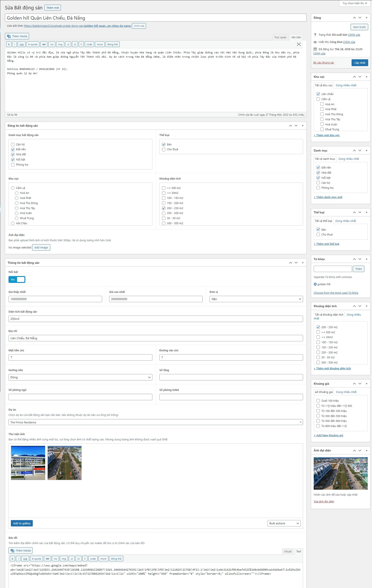The width and height of the screenshot is (372, 588).
Task: Click the Bỏ vào thùng rác link
Action: point(323,63)
